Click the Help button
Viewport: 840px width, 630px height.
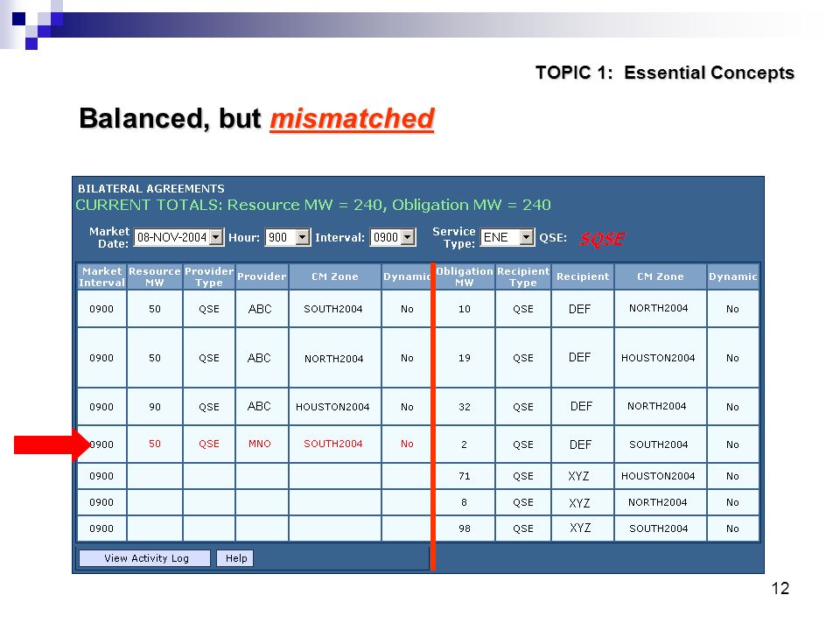235,558
